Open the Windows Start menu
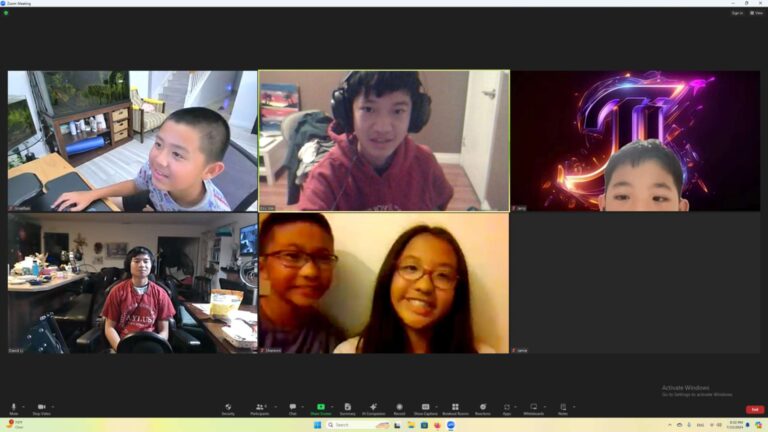768x432 pixels. click(317, 425)
